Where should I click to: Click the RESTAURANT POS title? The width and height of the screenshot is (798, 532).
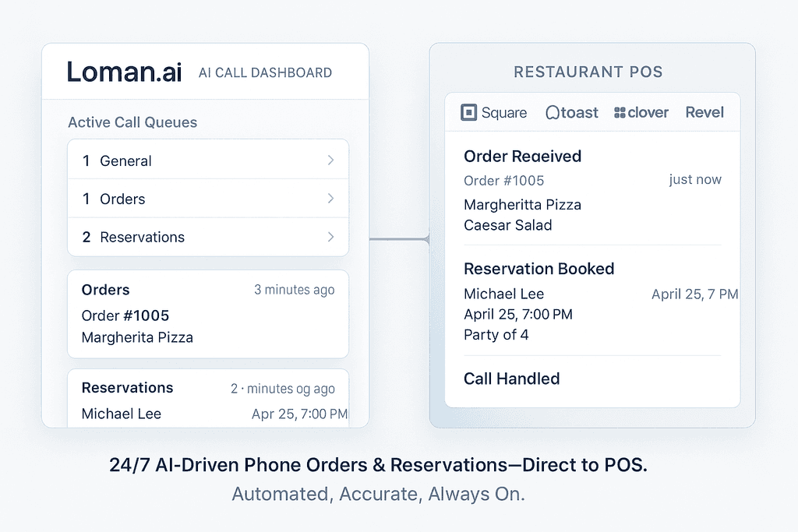pos(588,72)
